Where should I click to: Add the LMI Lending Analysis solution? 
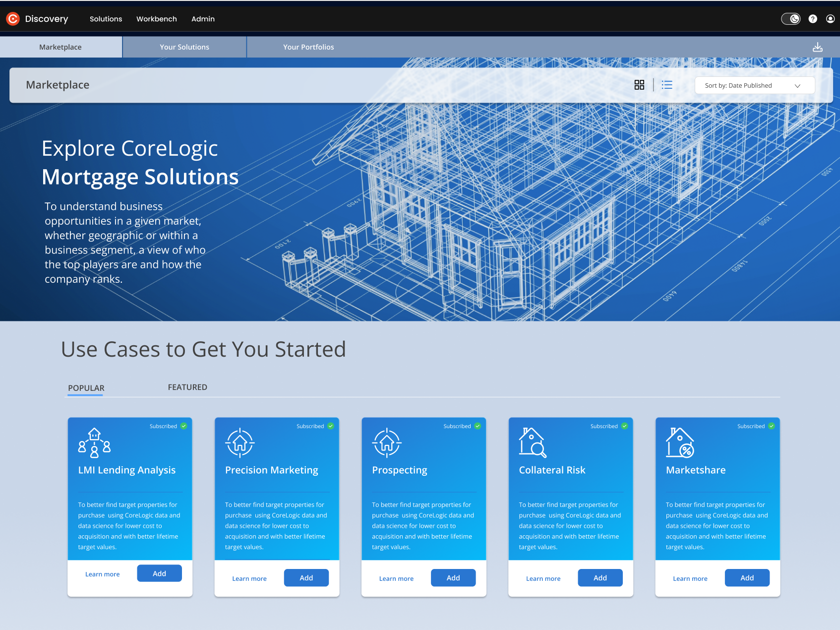[x=159, y=573]
